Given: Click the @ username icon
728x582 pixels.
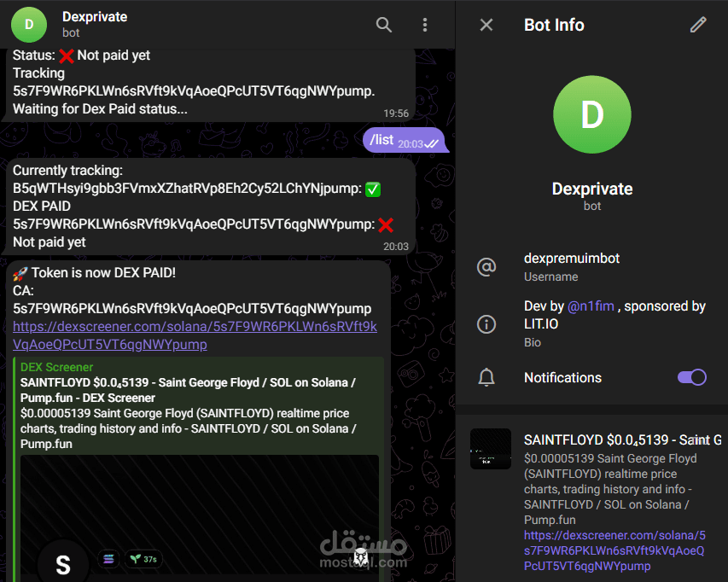Looking at the screenshot, I should point(486,267).
